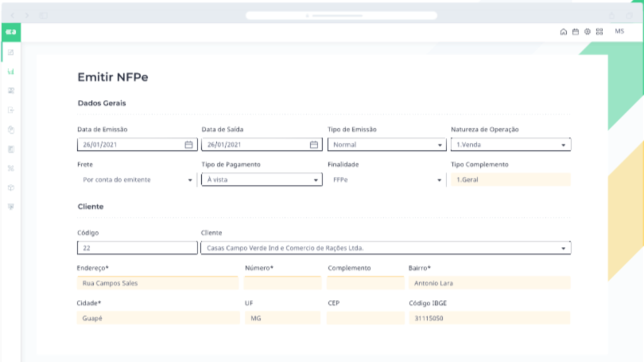Open settings gear icon in top bar

click(x=587, y=32)
